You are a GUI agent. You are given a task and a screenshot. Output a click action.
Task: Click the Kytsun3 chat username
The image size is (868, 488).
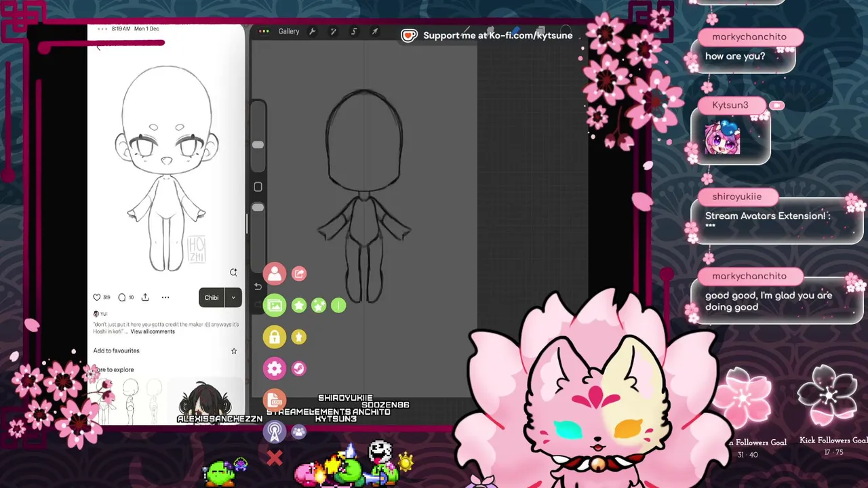click(730, 105)
